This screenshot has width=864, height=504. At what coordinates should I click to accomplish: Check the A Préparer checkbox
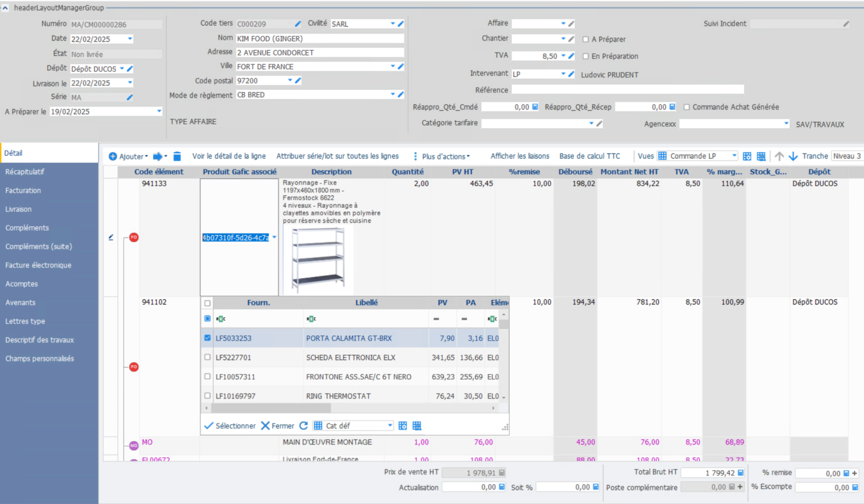[x=586, y=40]
